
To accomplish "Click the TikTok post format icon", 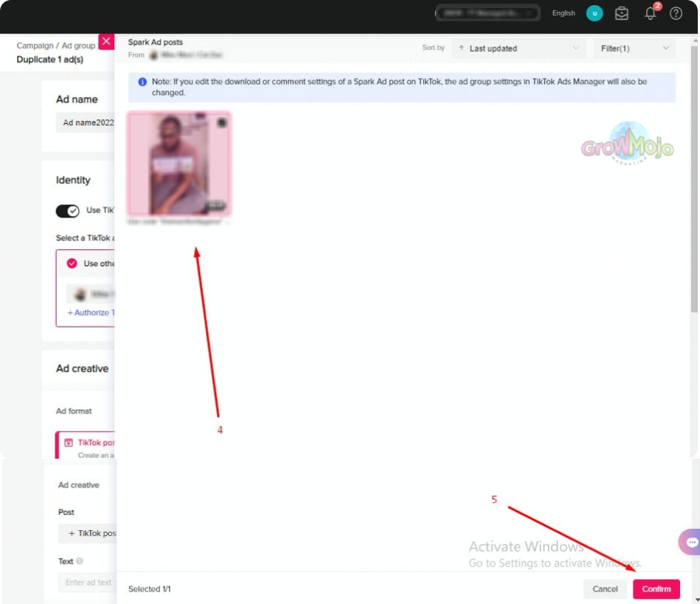I will tap(69, 442).
